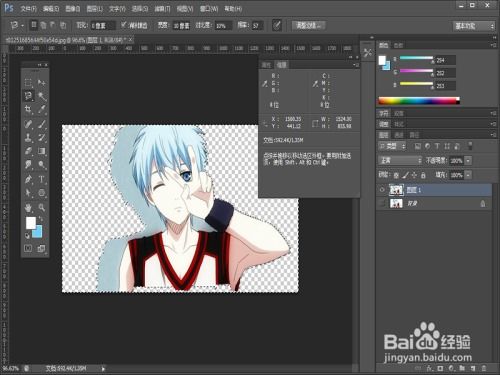Image resolution: width=500 pixels, height=375 pixels.
Task: Open the Edit menu
Action: coord(51,9)
